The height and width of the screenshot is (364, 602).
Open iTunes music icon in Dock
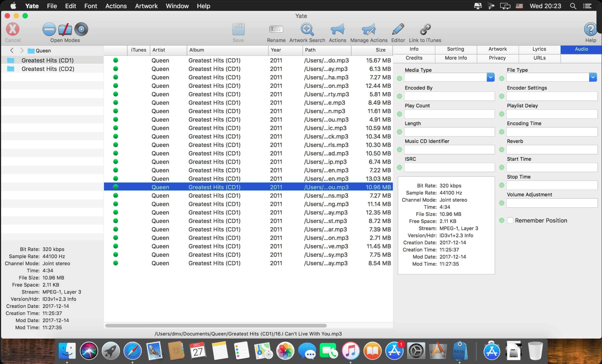click(x=350, y=351)
